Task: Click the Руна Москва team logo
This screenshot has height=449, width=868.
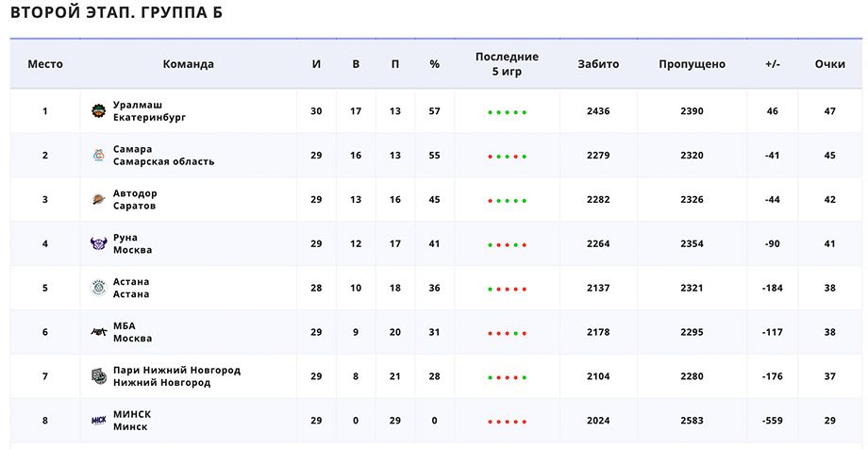Action: pyautogui.click(x=98, y=244)
